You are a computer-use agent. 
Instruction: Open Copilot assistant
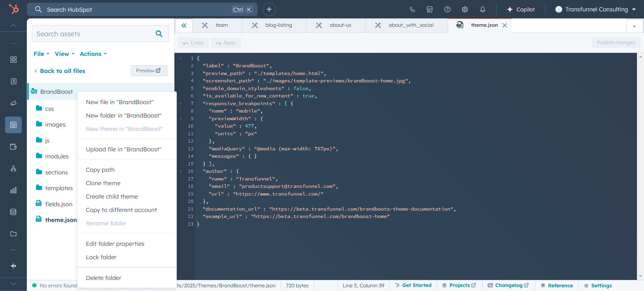(521, 9)
